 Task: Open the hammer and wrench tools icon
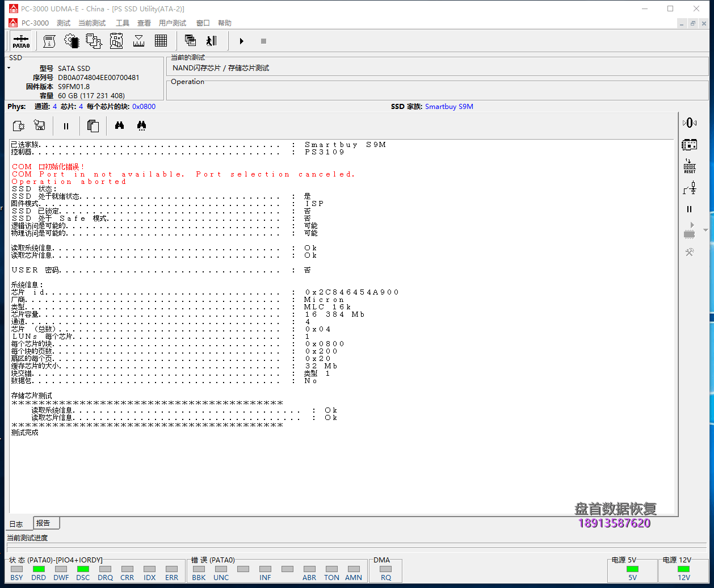point(690,252)
